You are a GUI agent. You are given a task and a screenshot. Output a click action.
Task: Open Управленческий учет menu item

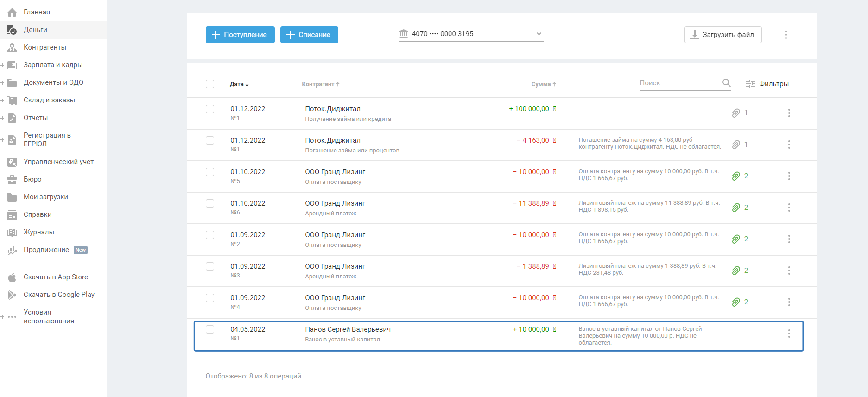(58, 162)
